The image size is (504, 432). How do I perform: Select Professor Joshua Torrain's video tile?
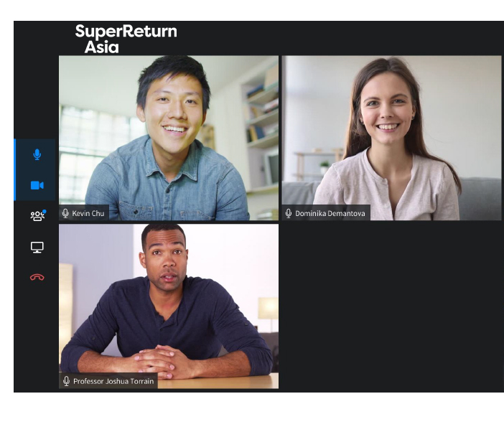(169, 306)
